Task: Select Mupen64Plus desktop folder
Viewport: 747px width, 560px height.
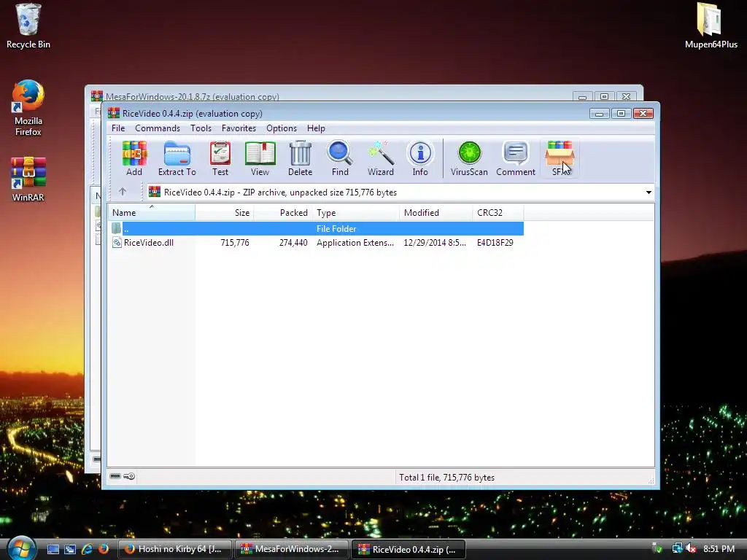Action: [711, 26]
